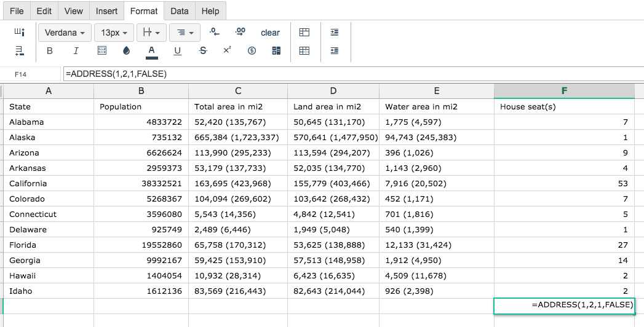
Task: Click the increase indent icon
Action: (334, 33)
